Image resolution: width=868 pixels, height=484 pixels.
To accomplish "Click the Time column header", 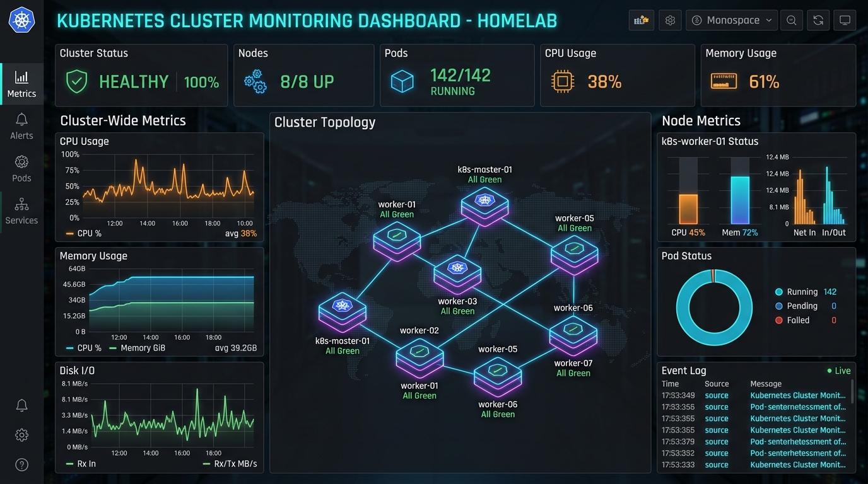I will pos(670,384).
